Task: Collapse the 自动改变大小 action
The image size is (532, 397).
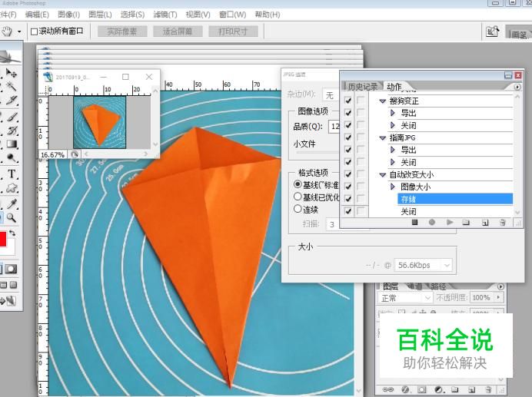Action: click(383, 175)
